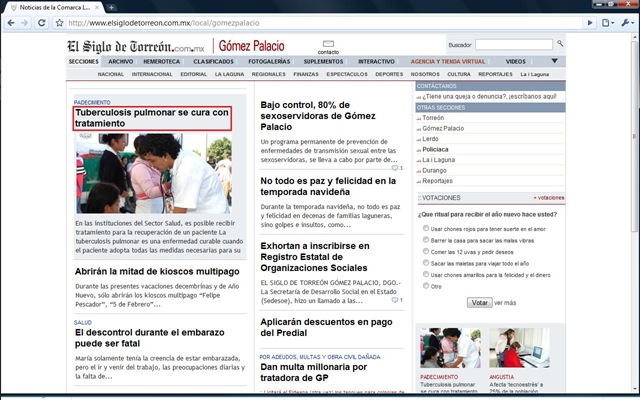
Task: Go to the INTERNACIONAL section
Action: [152, 74]
